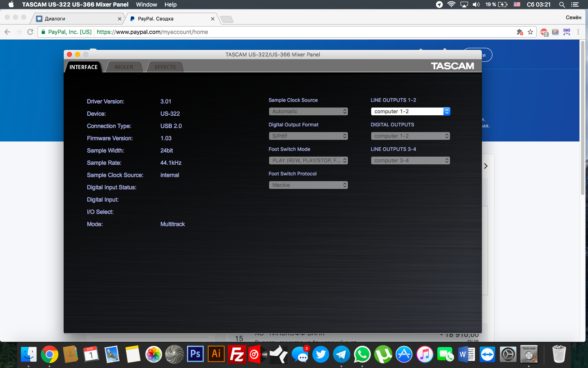Expand the Foot Switch Mode dropdown
This screenshot has width=588, height=368.
coord(308,161)
